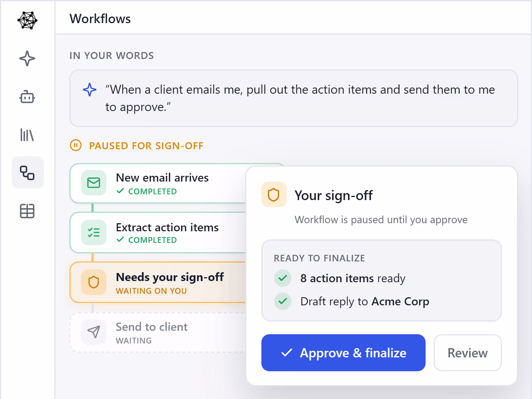Click the Draft reply to Acme Corp text

[x=365, y=301]
